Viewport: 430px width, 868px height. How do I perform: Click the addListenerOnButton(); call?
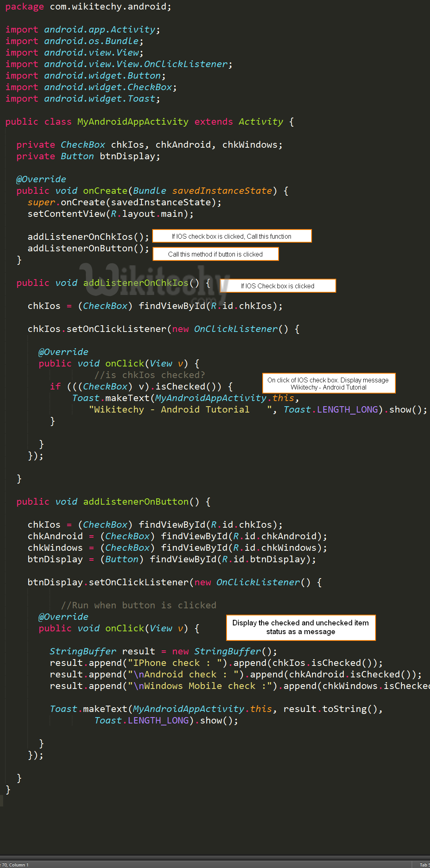click(88, 249)
